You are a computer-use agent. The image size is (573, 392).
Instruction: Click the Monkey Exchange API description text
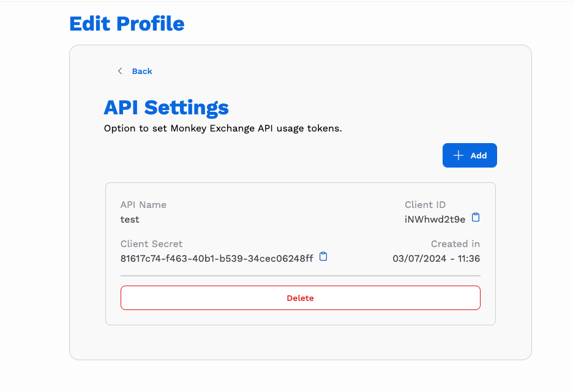click(222, 128)
